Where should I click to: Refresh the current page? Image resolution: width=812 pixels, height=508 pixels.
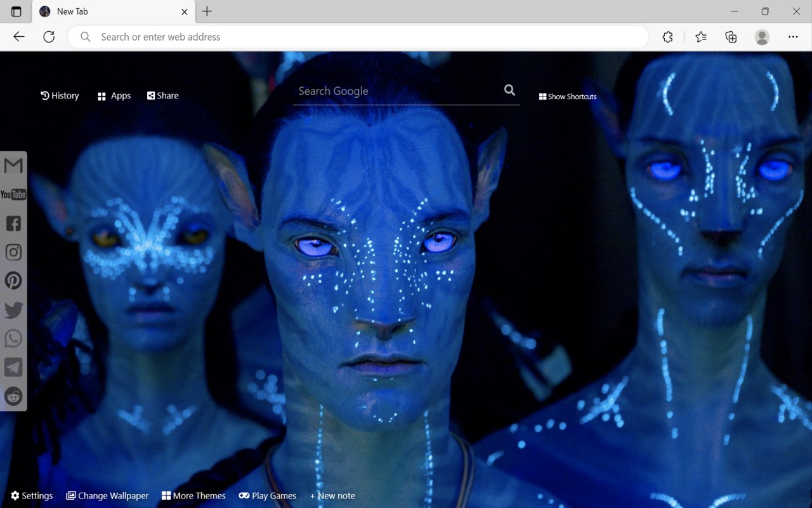[49, 37]
